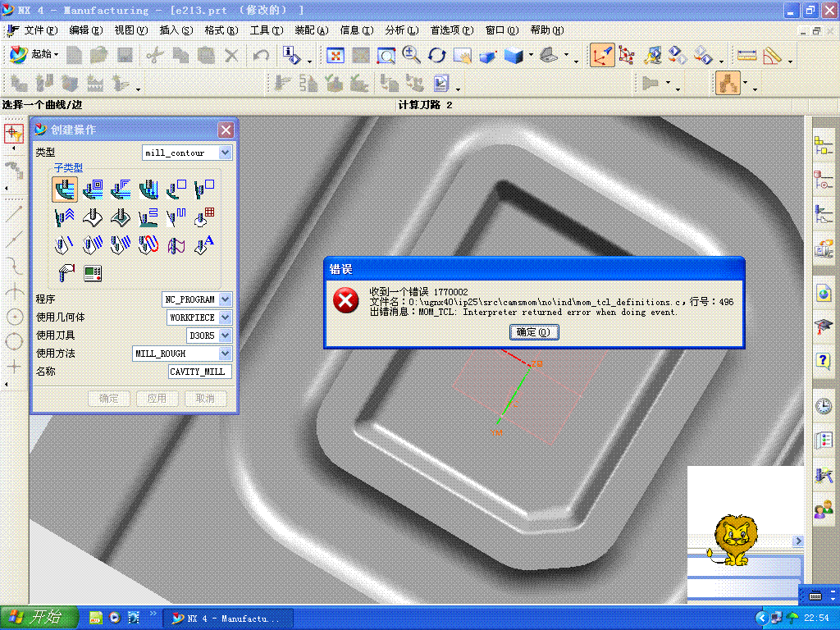Viewport: 840px width, 630px height.
Task: Click the Roles people icon in the resource bar
Action: [x=824, y=508]
